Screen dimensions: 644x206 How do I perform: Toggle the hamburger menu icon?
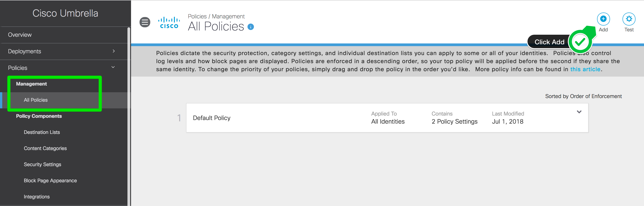[x=145, y=22]
